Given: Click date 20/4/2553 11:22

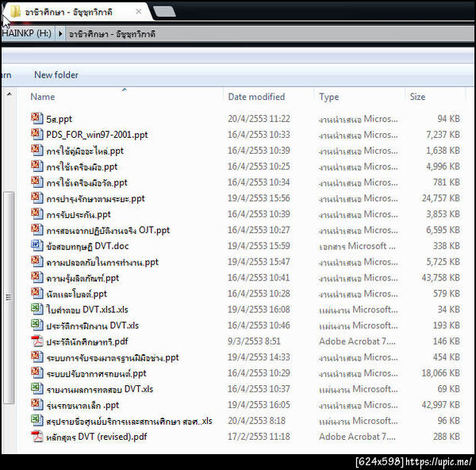Looking at the screenshot, I should click(259, 119).
